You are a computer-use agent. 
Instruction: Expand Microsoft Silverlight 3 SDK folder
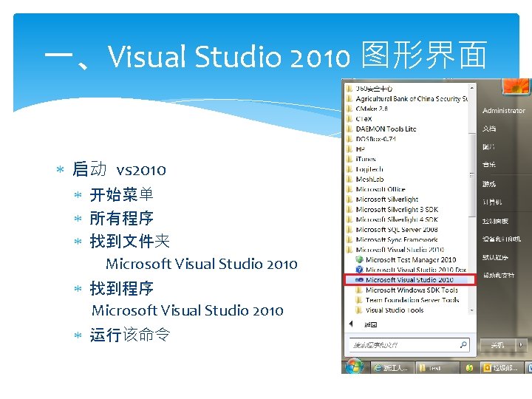[x=392, y=209]
